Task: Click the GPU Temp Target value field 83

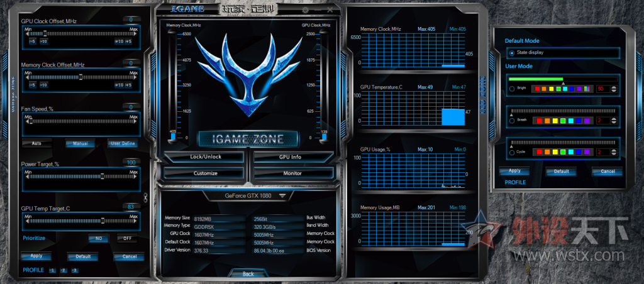Action: pyautogui.click(x=131, y=207)
